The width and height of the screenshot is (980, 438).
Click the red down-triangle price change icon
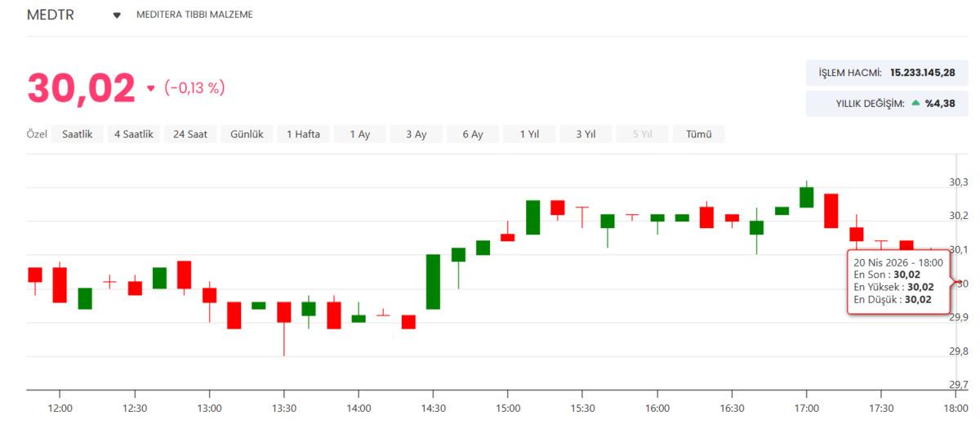coord(150,88)
